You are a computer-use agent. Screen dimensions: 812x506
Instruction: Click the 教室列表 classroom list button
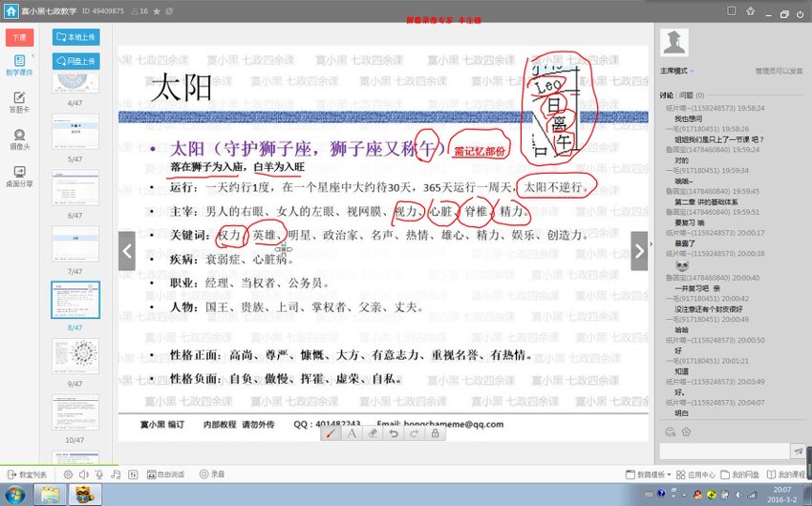click(x=28, y=474)
